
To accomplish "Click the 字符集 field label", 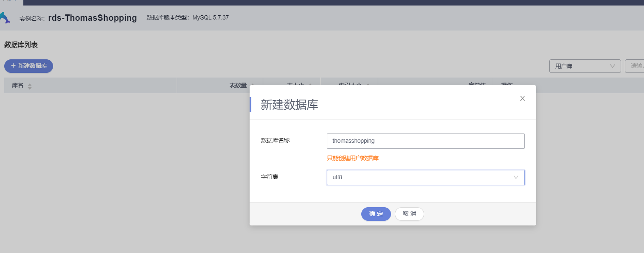I will click(270, 177).
